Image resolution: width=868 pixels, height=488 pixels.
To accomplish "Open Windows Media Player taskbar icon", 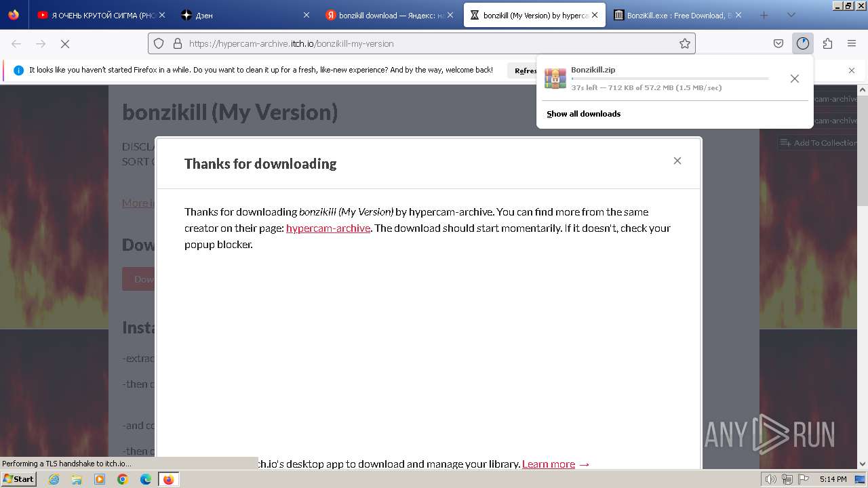I will click(x=100, y=479).
